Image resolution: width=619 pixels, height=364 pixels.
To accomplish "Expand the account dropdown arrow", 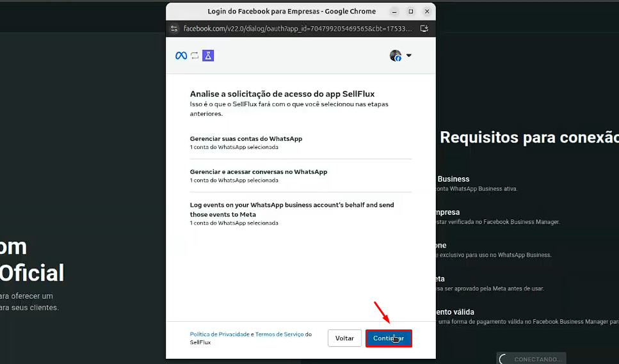I will (x=409, y=56).
